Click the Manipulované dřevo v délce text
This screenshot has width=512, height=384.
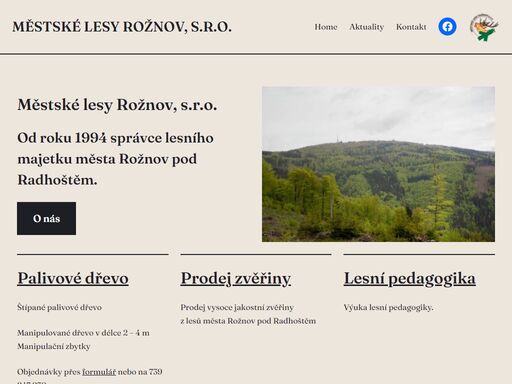tap(83, 333)
